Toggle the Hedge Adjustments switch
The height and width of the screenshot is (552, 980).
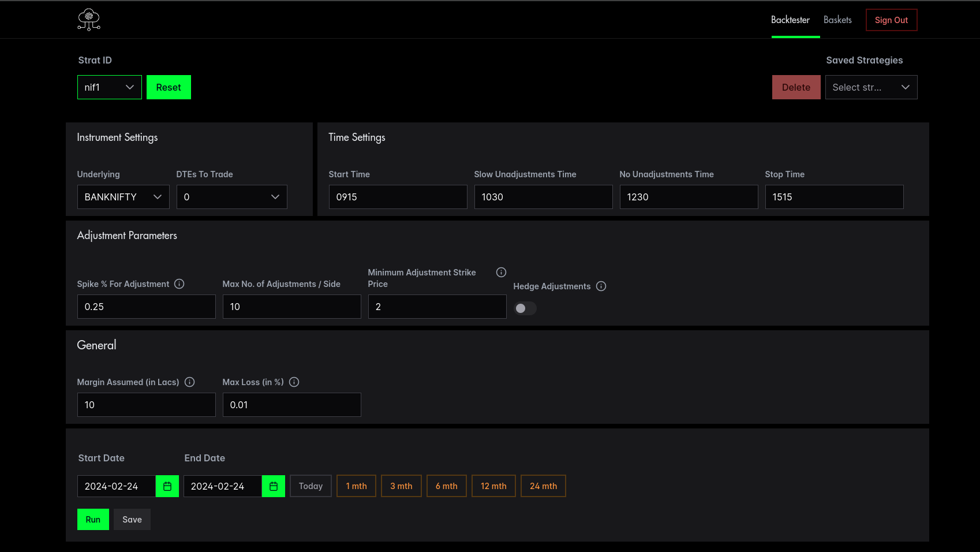(525, 308)
